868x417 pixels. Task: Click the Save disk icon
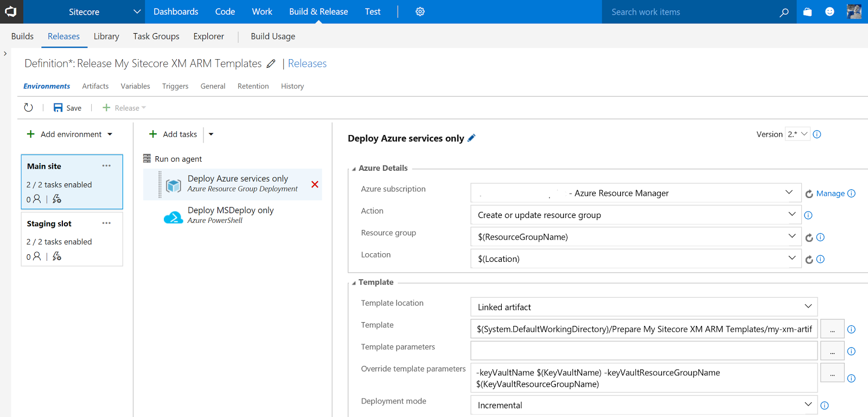[58, 108]
